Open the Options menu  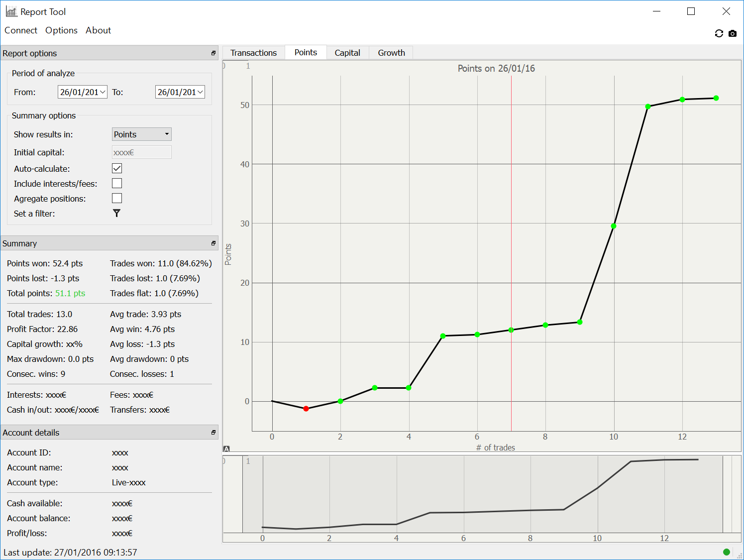click(x=61, y=30)
